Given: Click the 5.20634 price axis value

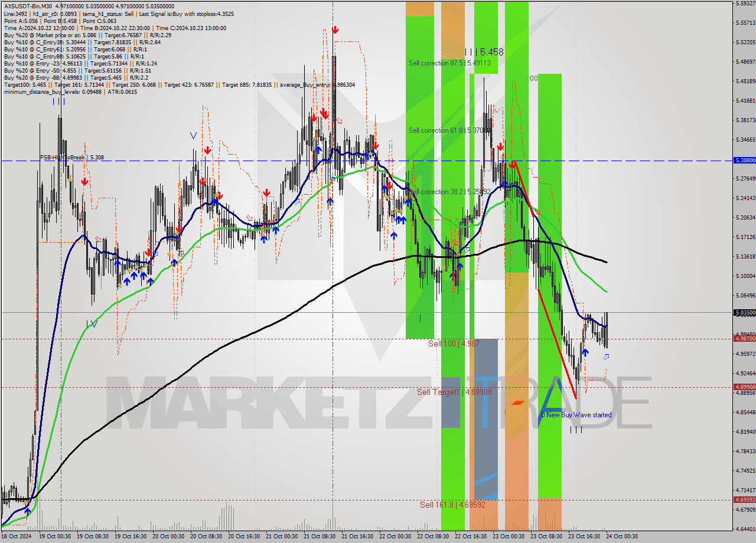Looking at the screenshot, I should coord(745,217).
